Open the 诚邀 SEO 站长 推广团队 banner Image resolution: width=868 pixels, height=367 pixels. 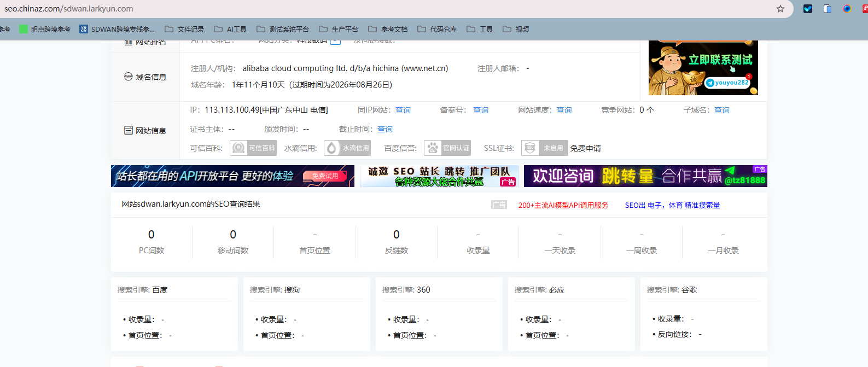click(x=439, y=176)
